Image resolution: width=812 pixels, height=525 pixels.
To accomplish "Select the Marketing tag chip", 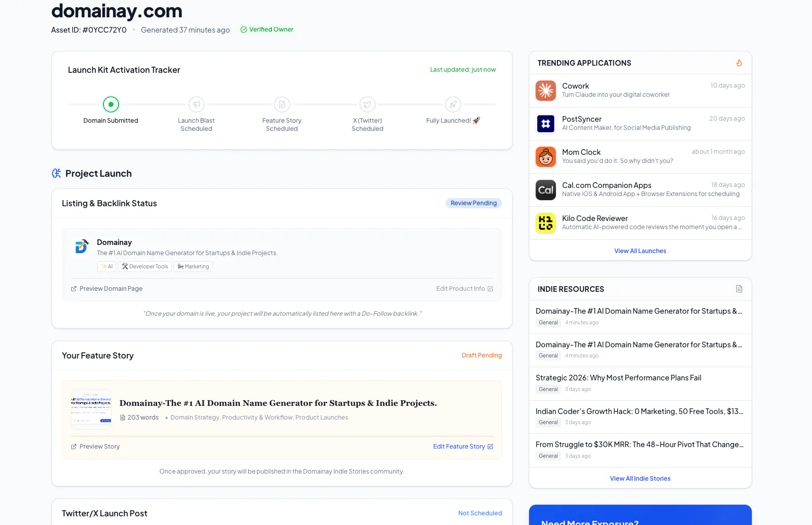I will [193, 266].
